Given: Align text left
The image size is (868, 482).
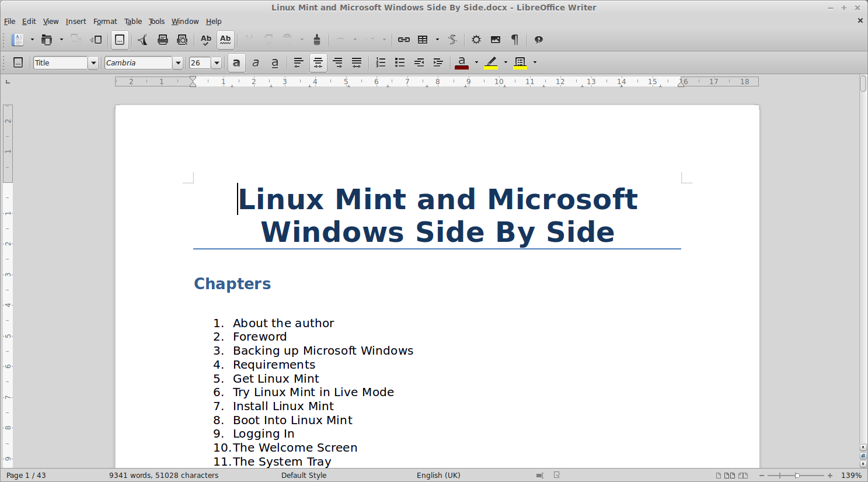Looking at the screenshot, I should pyautogui.click(x=298, y=63).
